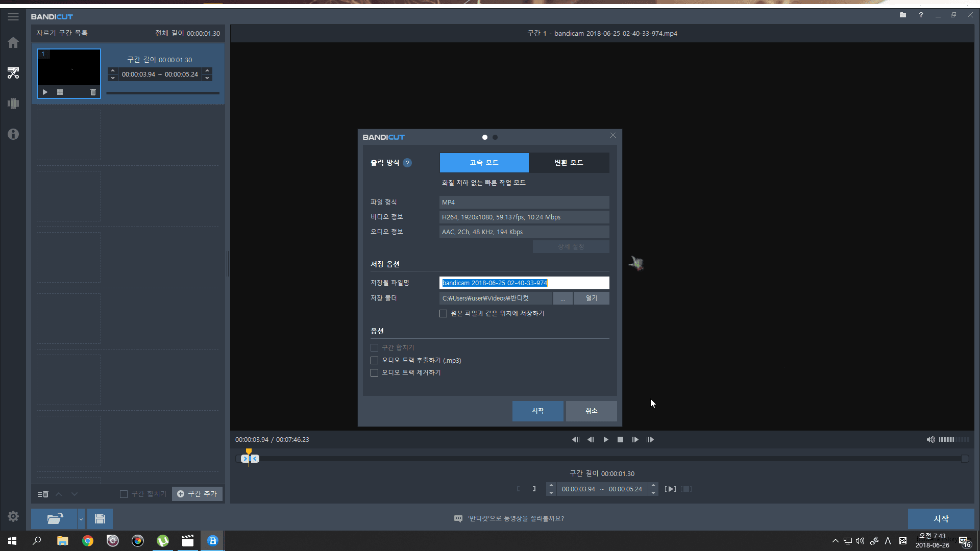Toggle 구간 합치기 checkbox in dialog
The image size is (980, 551).
(x=374, y=348)
